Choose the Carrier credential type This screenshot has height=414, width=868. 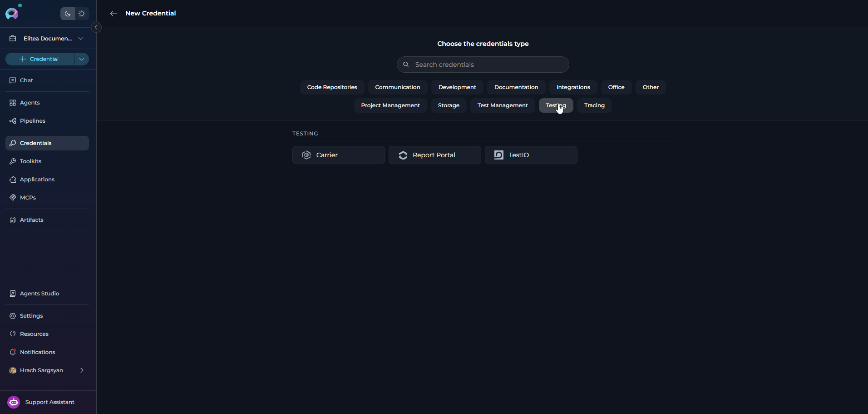[x=339, y=155]
